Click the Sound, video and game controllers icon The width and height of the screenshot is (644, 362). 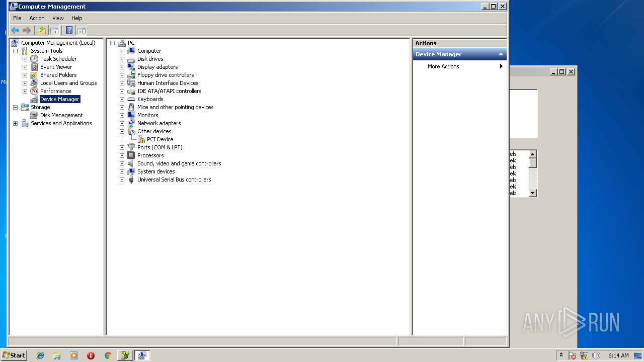[x=131, y=163]
